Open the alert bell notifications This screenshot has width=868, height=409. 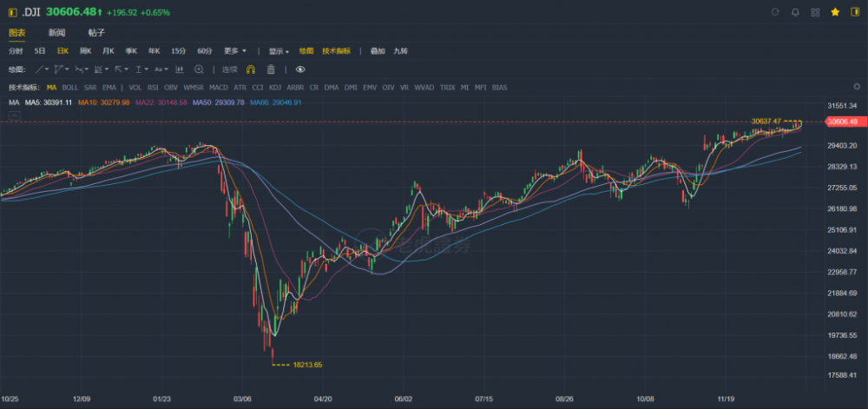pyautogui.click(x=793, y=12)
